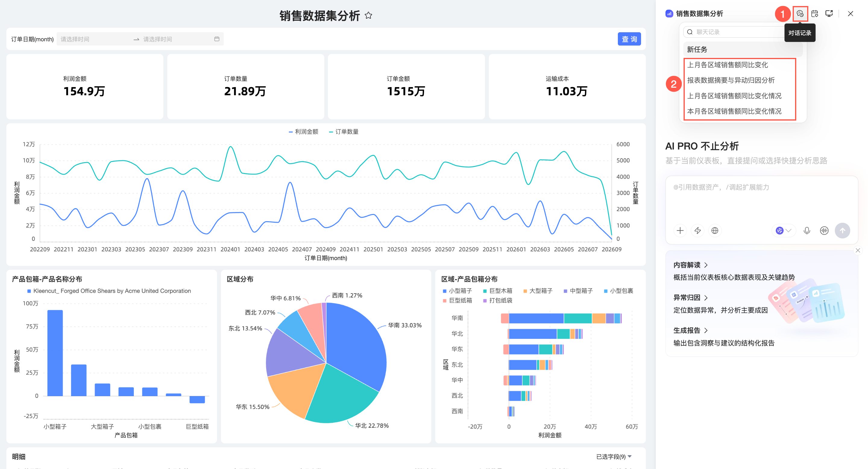This screenshot has width=868, height=469.
Task: Star the 销售数据集分析 dashboard title
Action: [368, 15]
